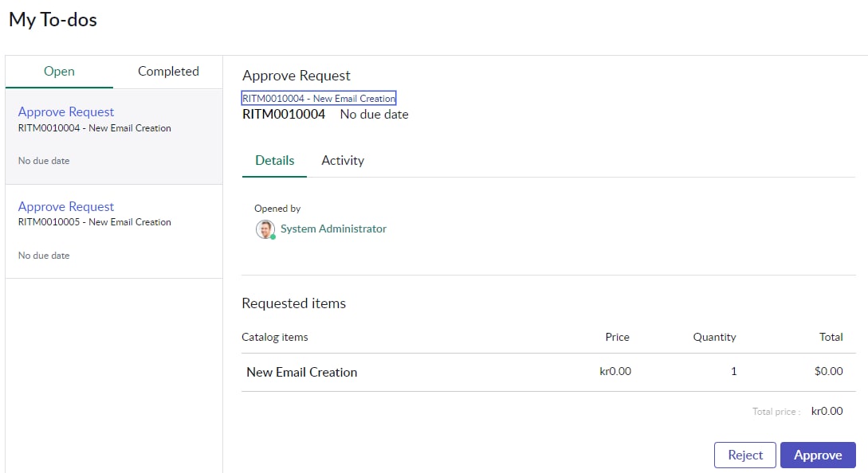Select the RITM0010005 - New Email Creation card
Screen dimensions: 868x473
(x=114, y=231)
